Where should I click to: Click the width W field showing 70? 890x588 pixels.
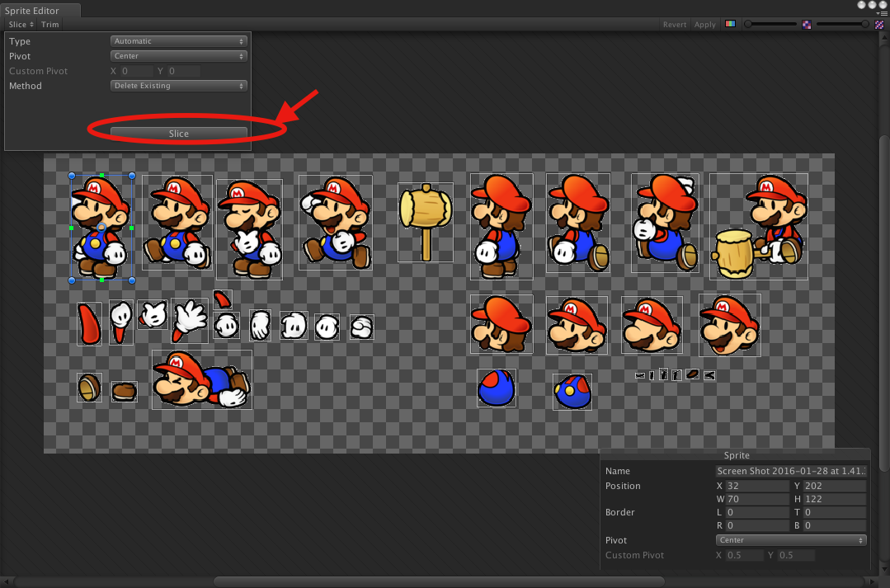pos(757,499)
